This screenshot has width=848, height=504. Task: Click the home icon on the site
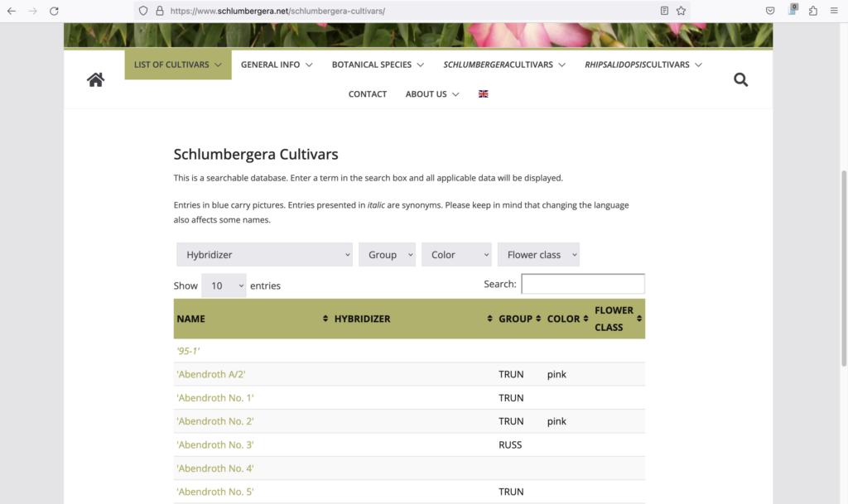click(x=96, y=79)
